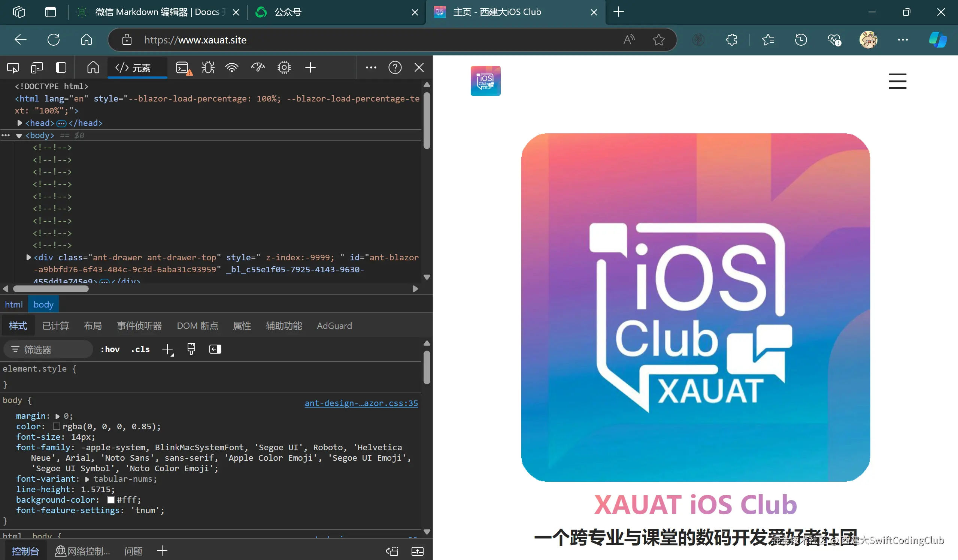Open the Performance gauge icon panel
958x560 pixels.
coord(258,68)
